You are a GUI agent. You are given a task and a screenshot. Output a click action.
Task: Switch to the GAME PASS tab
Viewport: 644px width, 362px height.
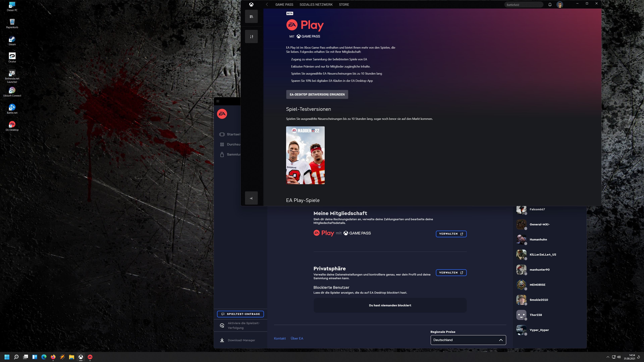[x=284, y=5]
